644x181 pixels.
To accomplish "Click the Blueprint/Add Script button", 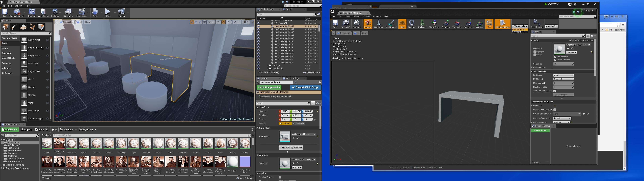I will click(305, 87).
